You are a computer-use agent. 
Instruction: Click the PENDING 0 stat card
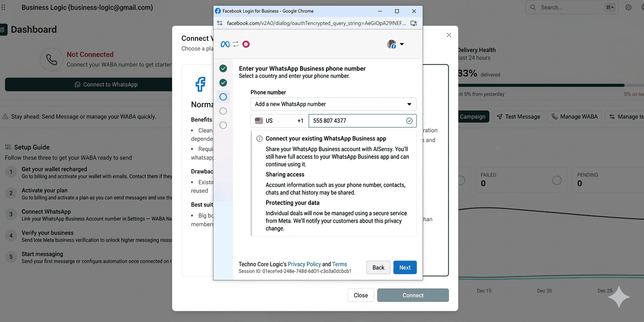click(x=608, y=180)
